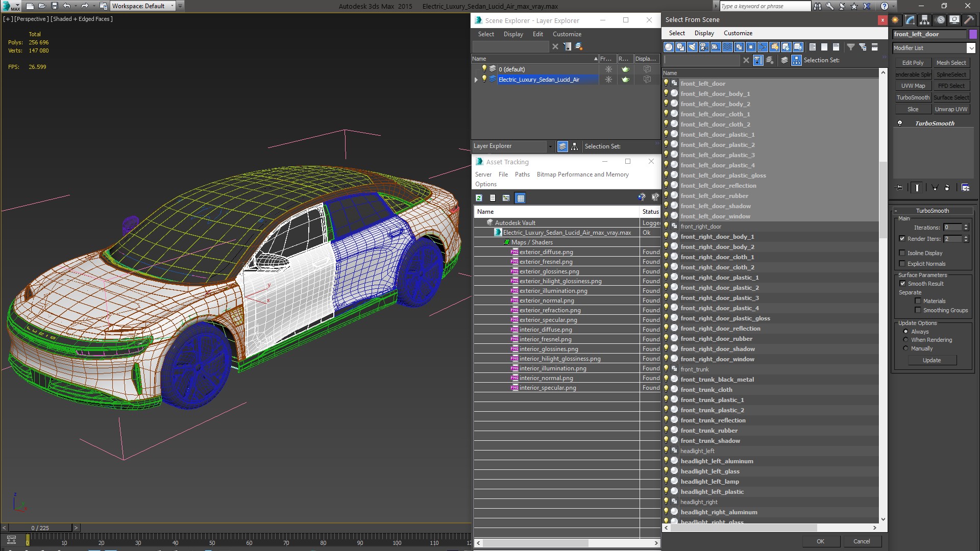
Task: Click the New Scene icon
Action: [x=30, y=6]
